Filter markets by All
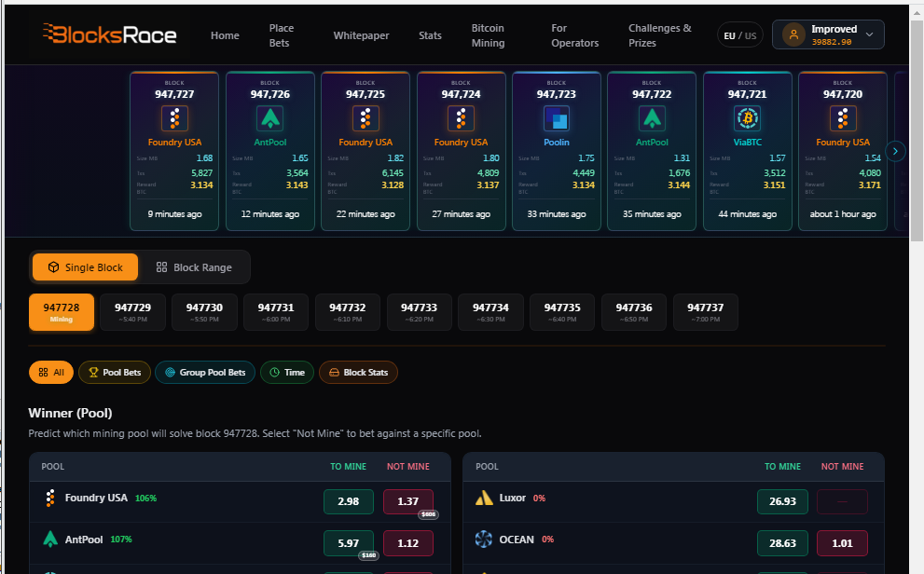Image resolution: width=924 pixels, height=574 pixels. [51, 372]
